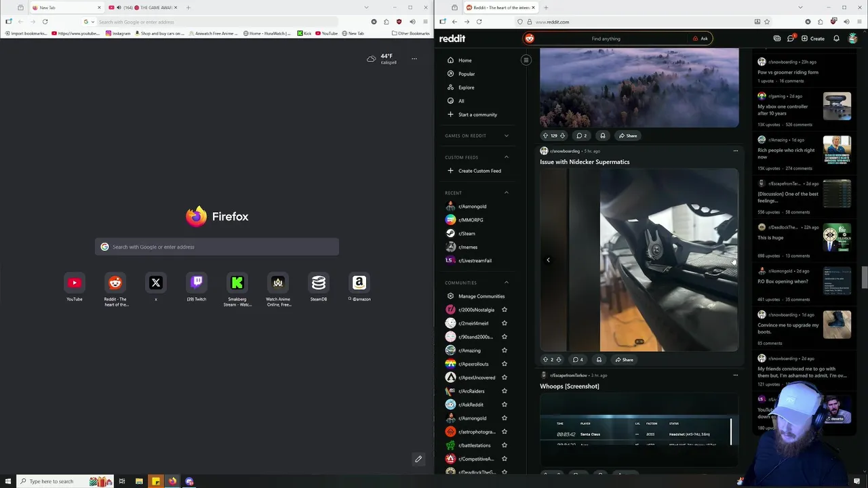This screenshot has height=488, width=868.
Task: Click Reddit notifications bell icon
Action: click(x=836, y=39)
